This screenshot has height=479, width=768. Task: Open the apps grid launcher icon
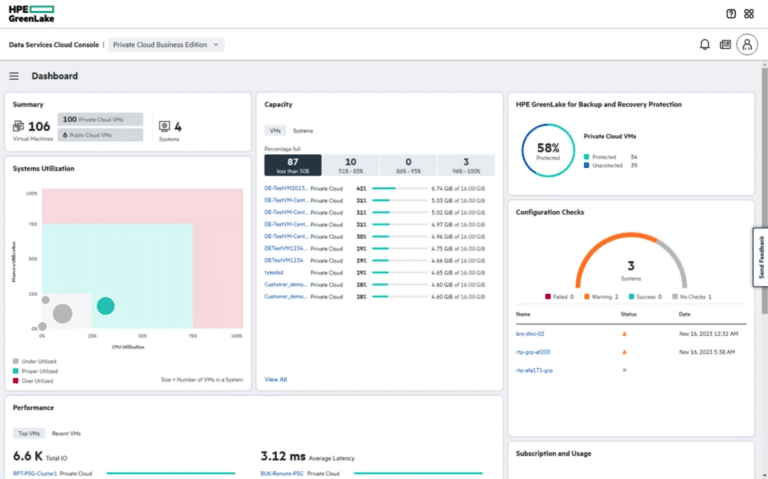tap(749, 14)
